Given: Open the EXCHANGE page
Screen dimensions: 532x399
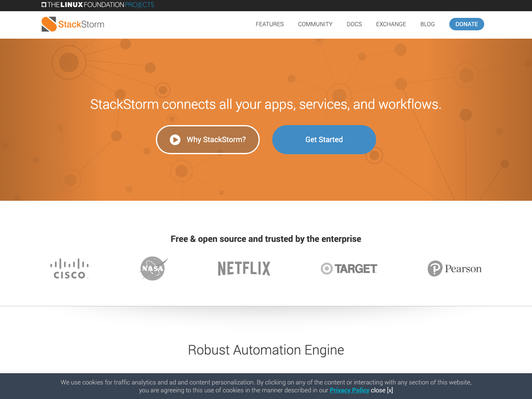Looking at the screenshot, I should [x=391, y=24].
